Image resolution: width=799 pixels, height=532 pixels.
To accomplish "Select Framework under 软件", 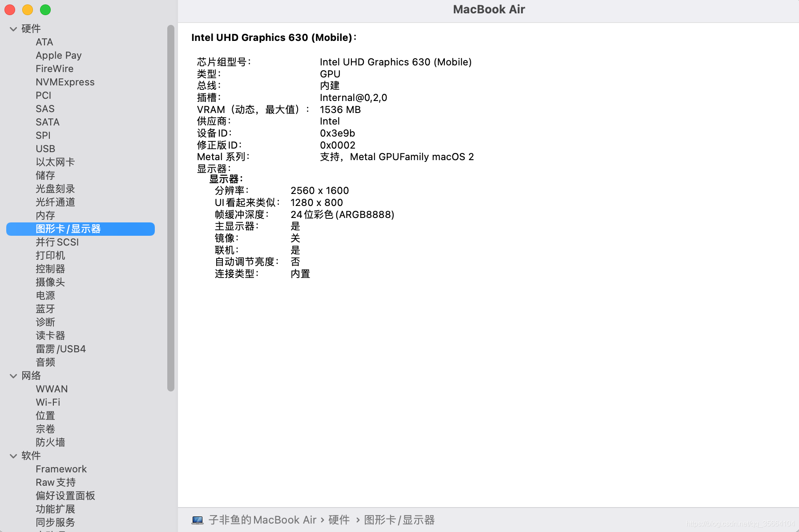I will [61, 469].
